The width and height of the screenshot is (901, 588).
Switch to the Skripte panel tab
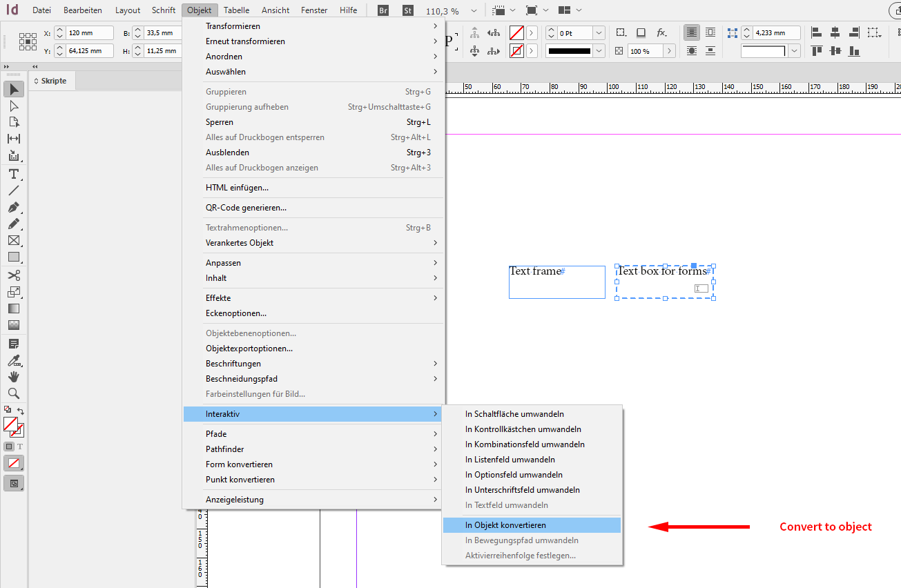(54, 81)
